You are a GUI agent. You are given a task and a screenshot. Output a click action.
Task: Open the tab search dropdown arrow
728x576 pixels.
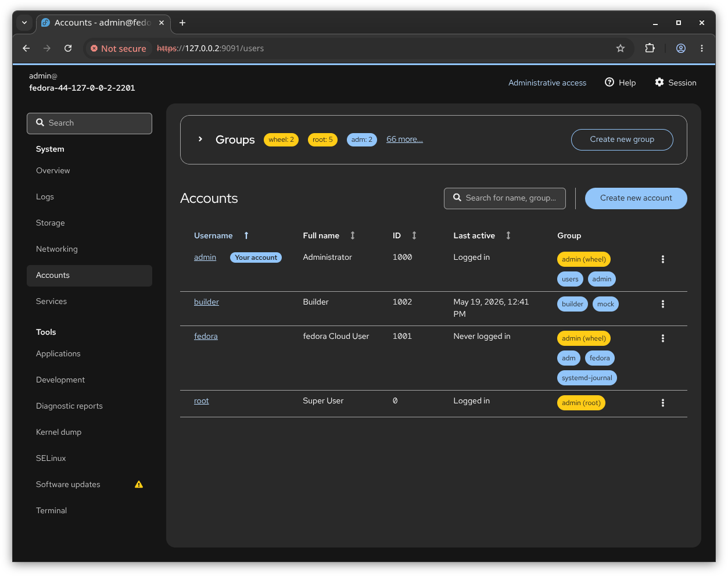coord(24,23)
